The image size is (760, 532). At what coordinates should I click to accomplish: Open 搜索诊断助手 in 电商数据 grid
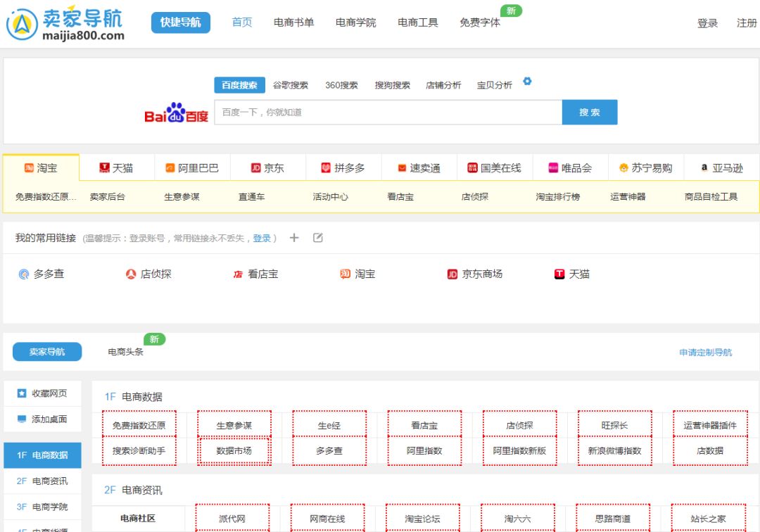139,450
